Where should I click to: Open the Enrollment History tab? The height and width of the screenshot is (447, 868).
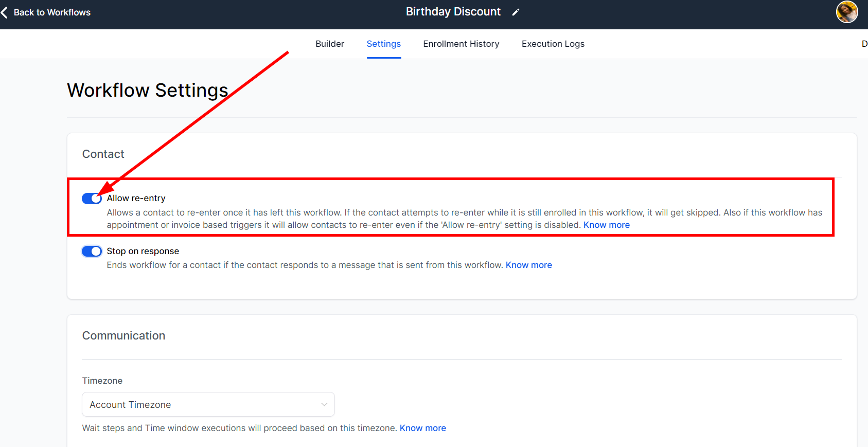(461, 44)
